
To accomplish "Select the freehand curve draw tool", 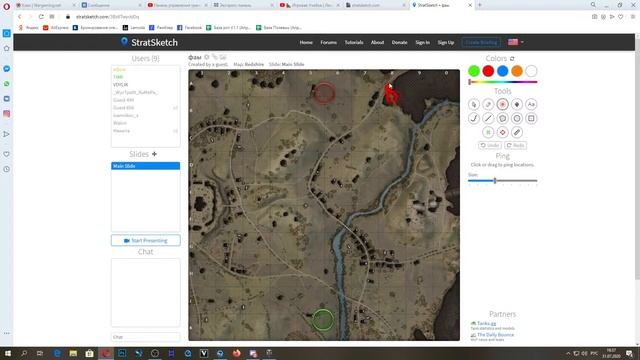I will point(474,118).
